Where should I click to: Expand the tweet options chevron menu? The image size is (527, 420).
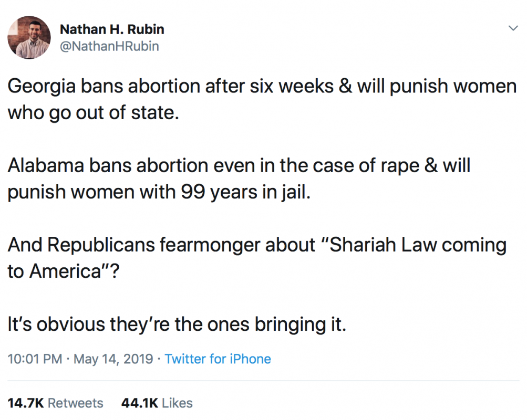(513, 28)
